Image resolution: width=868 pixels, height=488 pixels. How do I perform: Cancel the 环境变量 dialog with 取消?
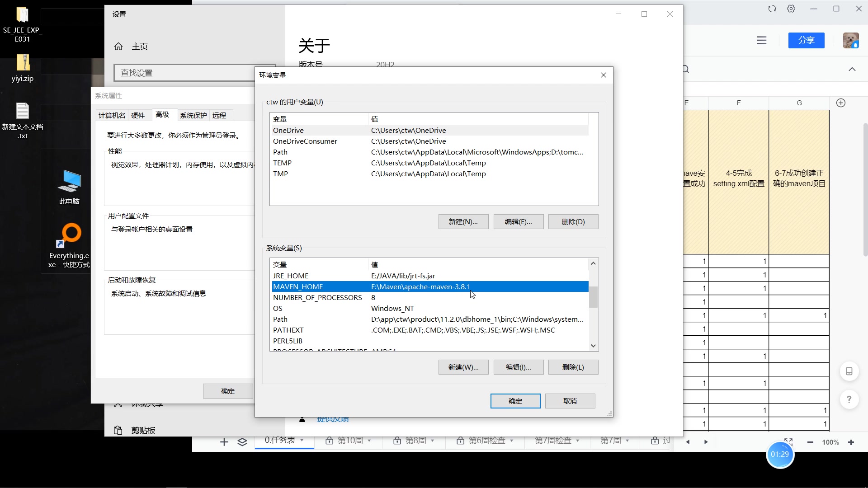(x=570, y=401)
